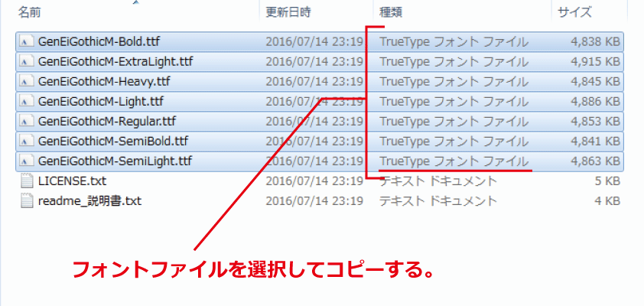This screenshot has height=306, width=644.
Task: Click the GenEiGothicM-Light.ttf font file icon
Action: coord(27,101)
